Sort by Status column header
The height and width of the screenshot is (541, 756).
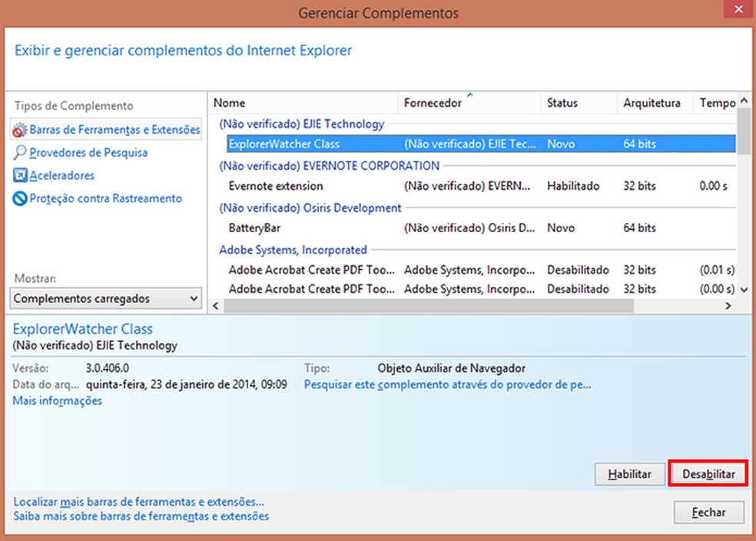click(579, 103)
